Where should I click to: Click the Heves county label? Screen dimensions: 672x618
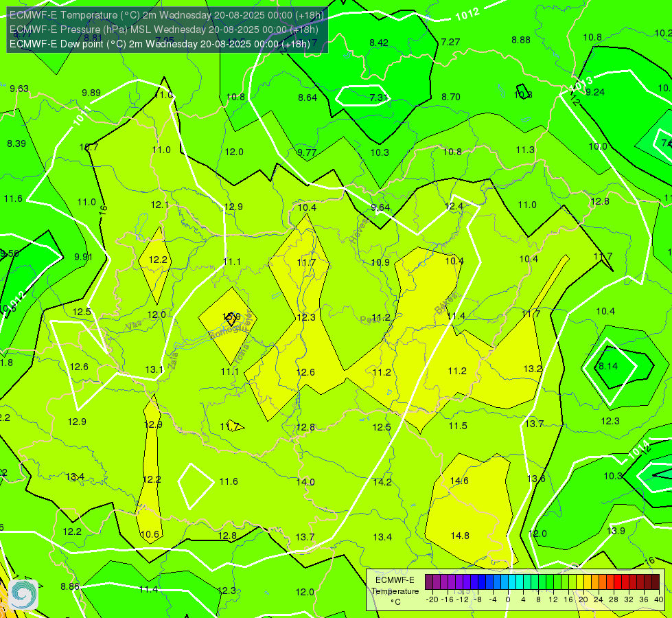[360, 230]
